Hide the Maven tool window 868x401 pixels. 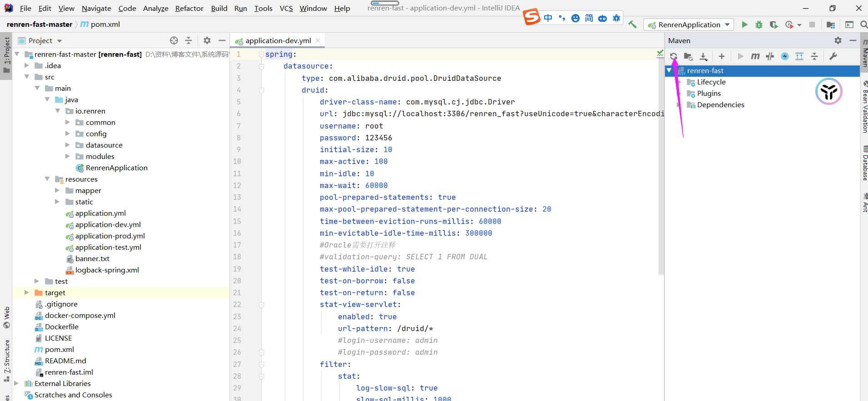(x=853, y=40)
